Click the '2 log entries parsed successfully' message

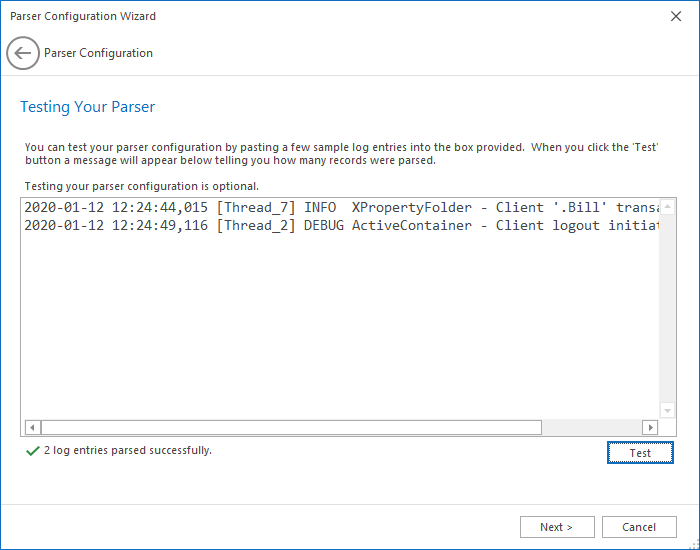[x=128, y=451]
